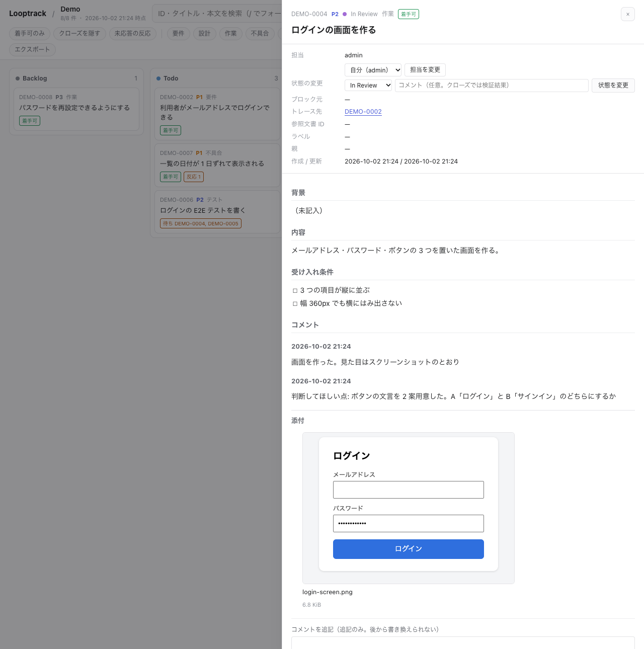The image size is (644, 649).
Task: Toggle the 着手可のみ filter chip
Action: click(30, 34)
